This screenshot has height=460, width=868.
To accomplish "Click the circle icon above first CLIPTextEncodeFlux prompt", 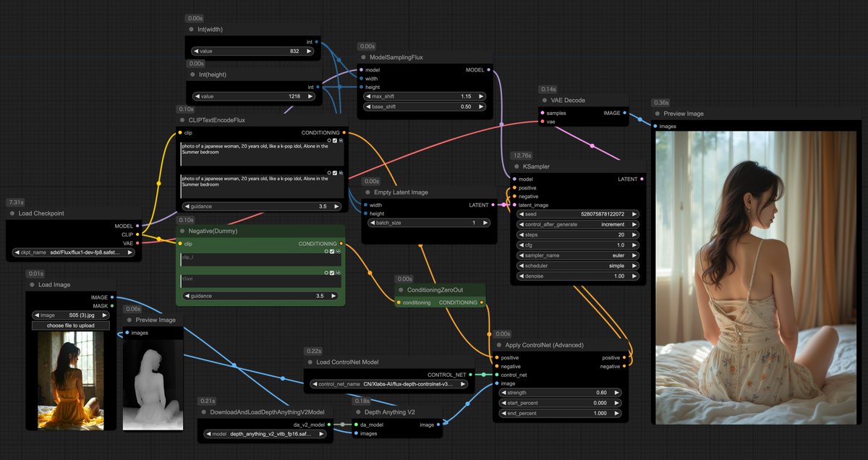I will [328, 140].
